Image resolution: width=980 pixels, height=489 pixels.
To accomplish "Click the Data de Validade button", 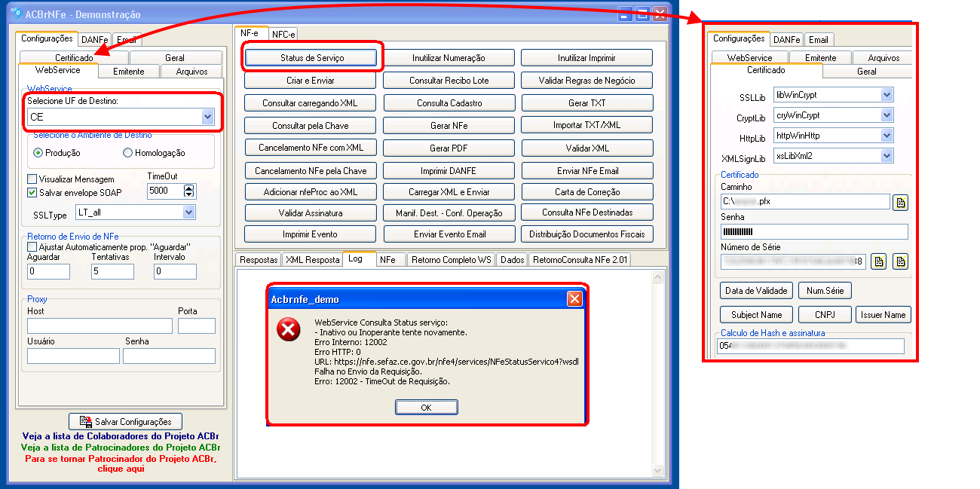I will pyautogui.click(x=755, y=290).
